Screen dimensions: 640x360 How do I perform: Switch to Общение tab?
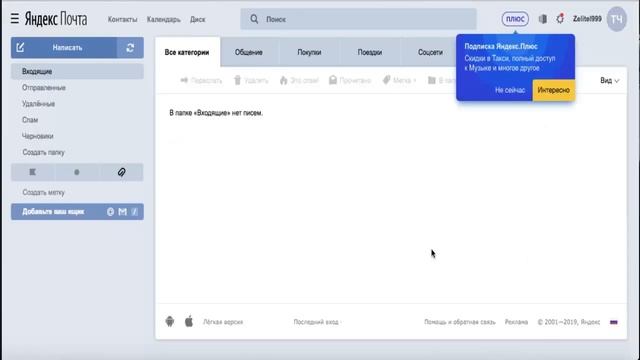[249, 52]
